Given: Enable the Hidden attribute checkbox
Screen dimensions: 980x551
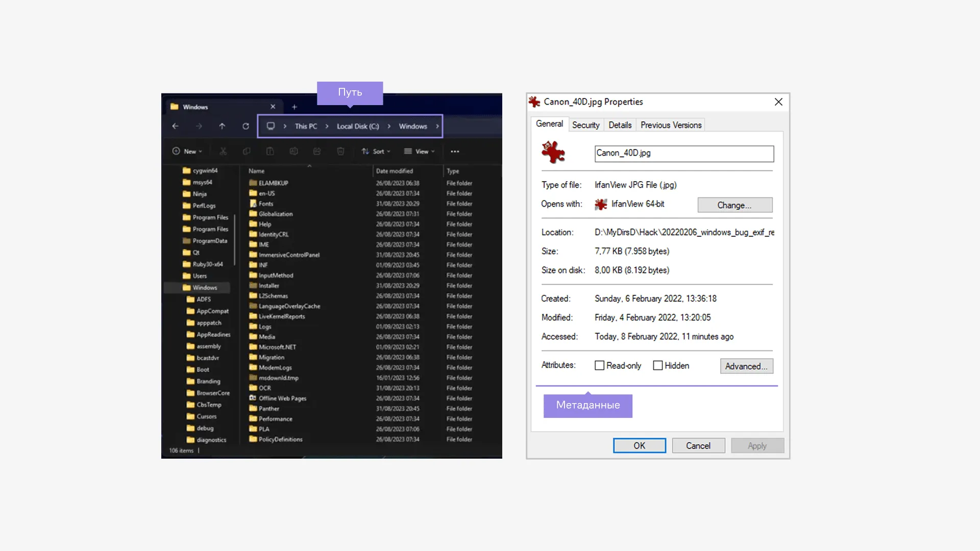Looking at the screenshot, I should click(x=658, y=365).
